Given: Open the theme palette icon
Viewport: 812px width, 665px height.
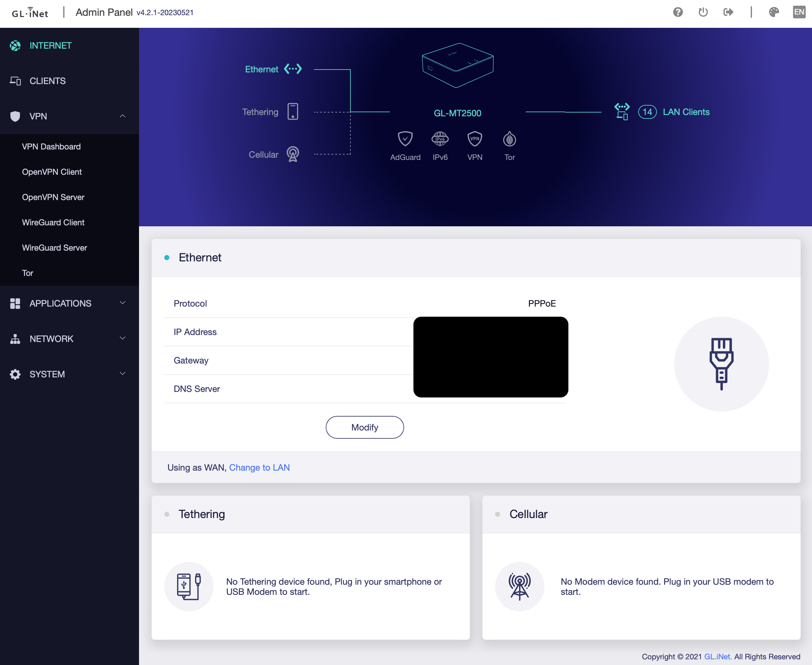Looking at the screenshot, I should click(x=774, y=12).
